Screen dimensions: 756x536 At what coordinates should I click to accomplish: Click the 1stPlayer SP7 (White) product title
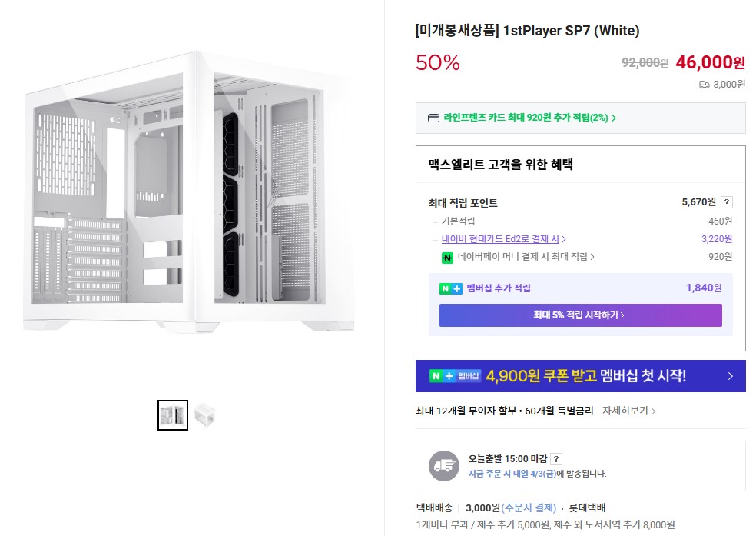point(526,31)
